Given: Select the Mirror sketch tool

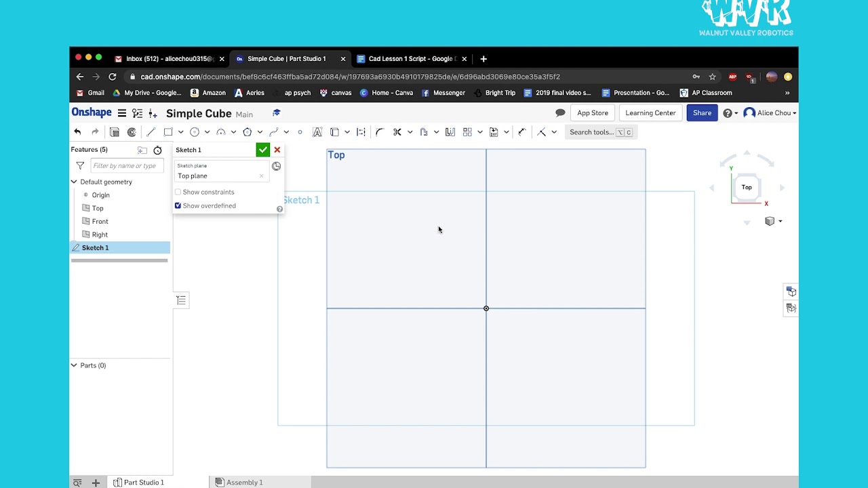Looking at the screenshot, I should tap(450, 132).
